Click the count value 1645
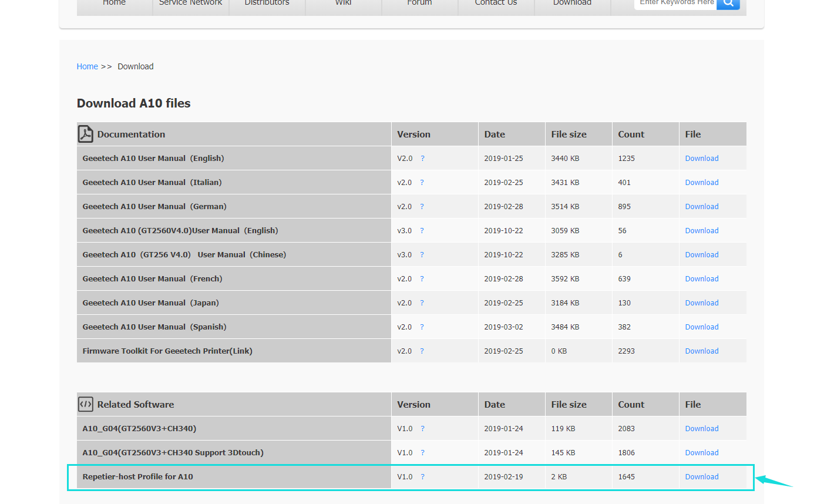Screen dimensions: 824x504 (626, 477)
